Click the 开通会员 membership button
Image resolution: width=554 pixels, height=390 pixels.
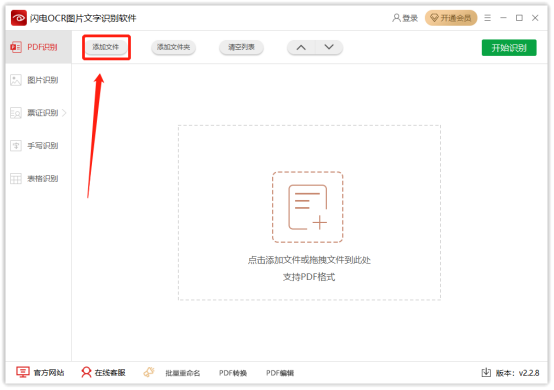[x=451, y=18]
